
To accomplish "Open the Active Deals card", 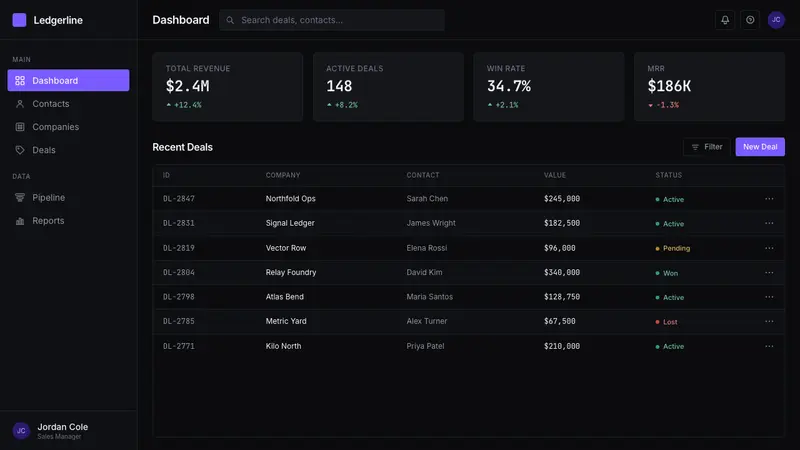I will coord(388,87).
